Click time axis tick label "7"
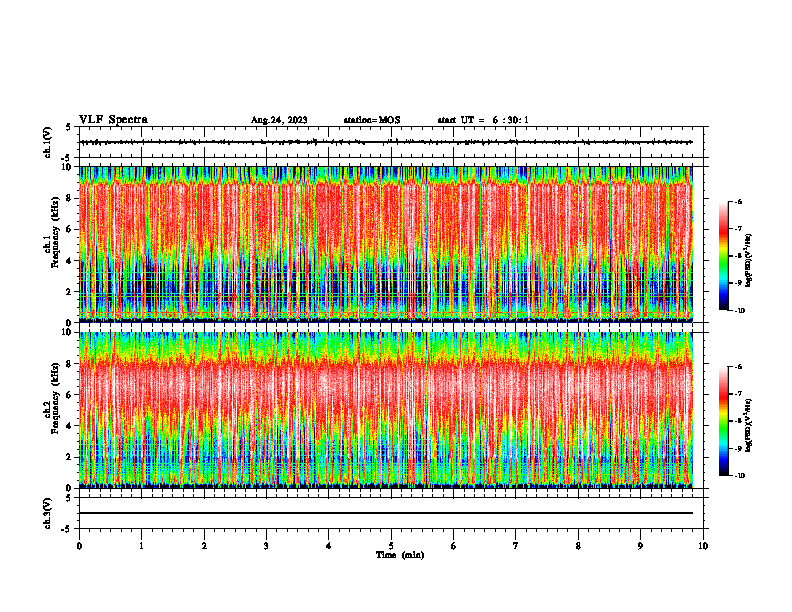 point(516,546)
